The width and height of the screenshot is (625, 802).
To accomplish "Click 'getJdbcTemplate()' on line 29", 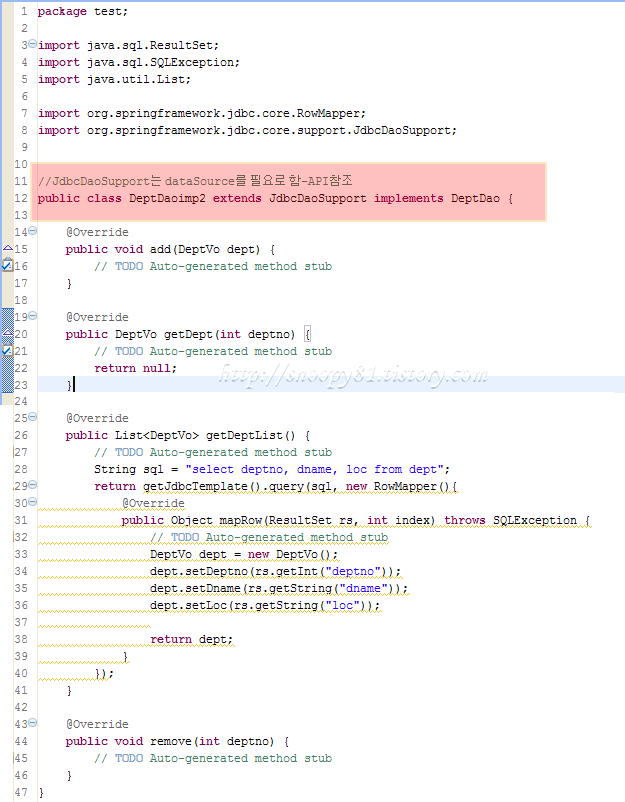I will 202,486.
